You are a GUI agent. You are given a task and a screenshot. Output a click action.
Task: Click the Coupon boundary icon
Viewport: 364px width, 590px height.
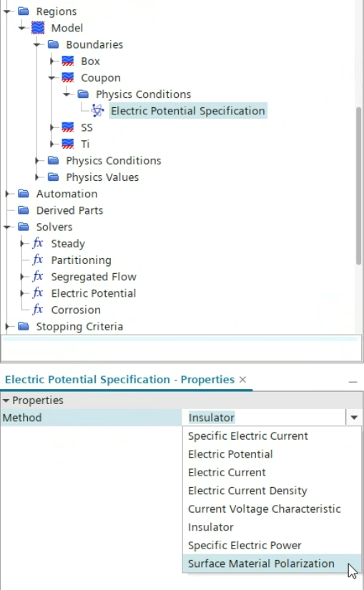pyautogui.click(x=67, y=77)
